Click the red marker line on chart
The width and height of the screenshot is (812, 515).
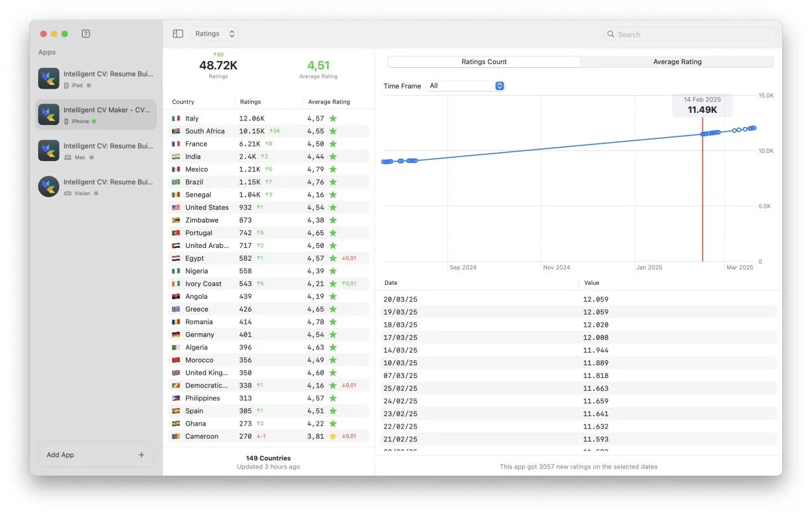702,190
